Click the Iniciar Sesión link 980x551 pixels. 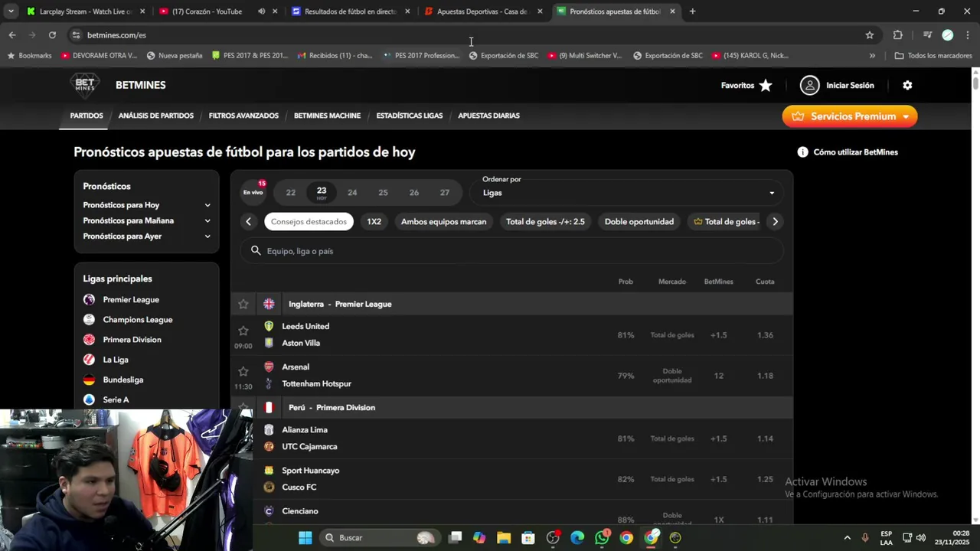[850, 86]
